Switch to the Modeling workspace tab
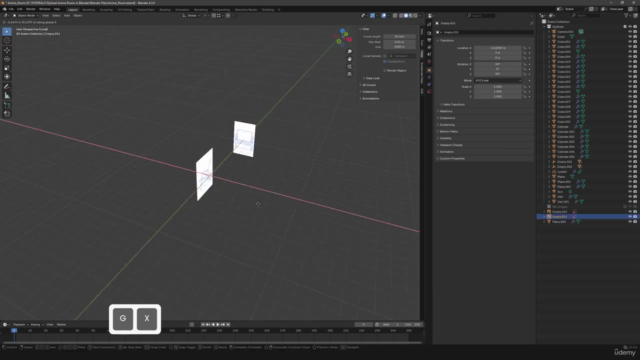 (x=88, y=9)
